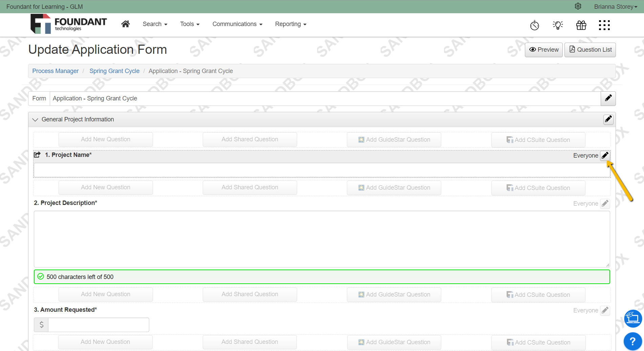Open the home page icon
644x351 pixels.
(126, 24)
